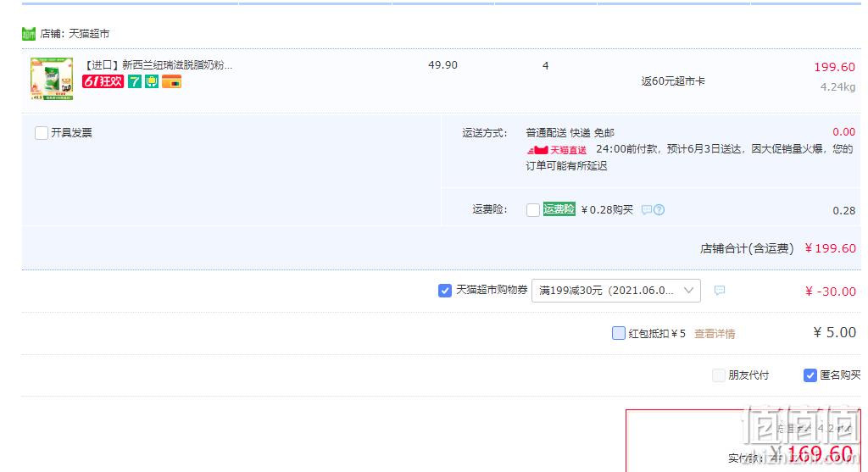Image resolution: width=868 pixels, height=472 pixels.
Task: Click the coupon discount ￥-30.00
Action: click(831, 291)
